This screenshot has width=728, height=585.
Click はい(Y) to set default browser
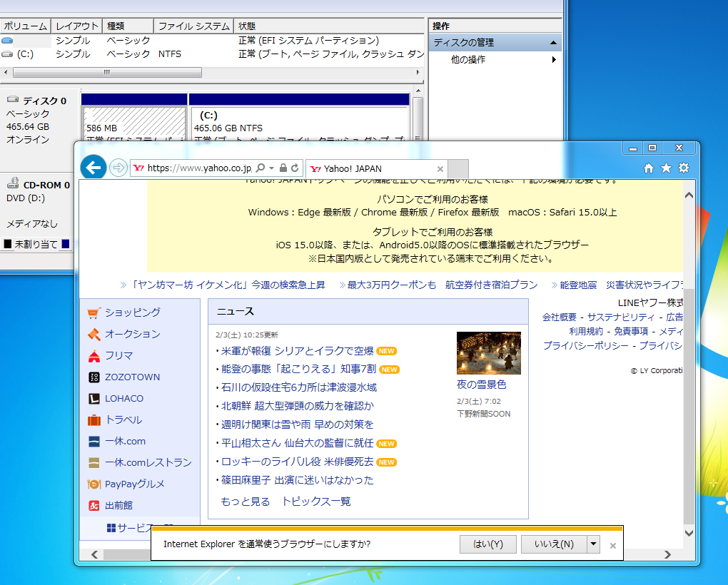click(x=487, y=544)
